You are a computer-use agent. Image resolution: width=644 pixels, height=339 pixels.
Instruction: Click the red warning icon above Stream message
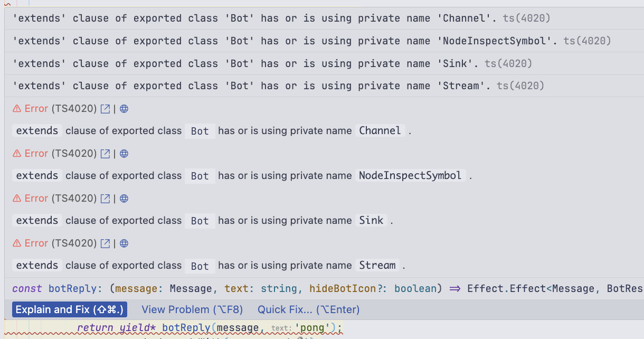pyautogui.click(x=17, y=243)
